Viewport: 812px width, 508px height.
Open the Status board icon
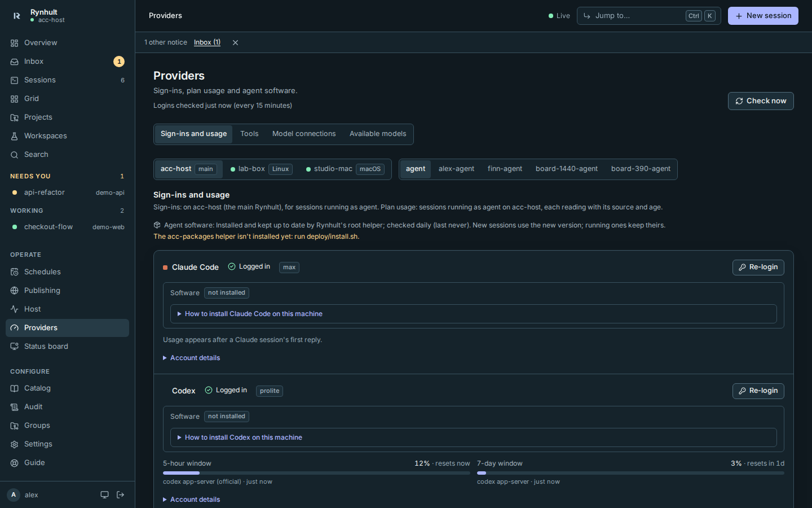pyautogui.click(x=14, y=347)
